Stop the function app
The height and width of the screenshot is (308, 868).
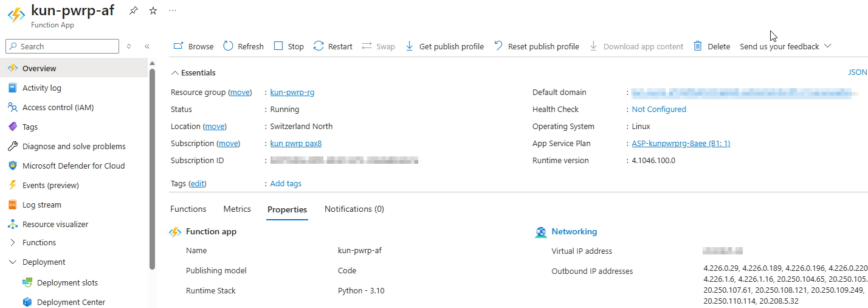pos(289,46)
